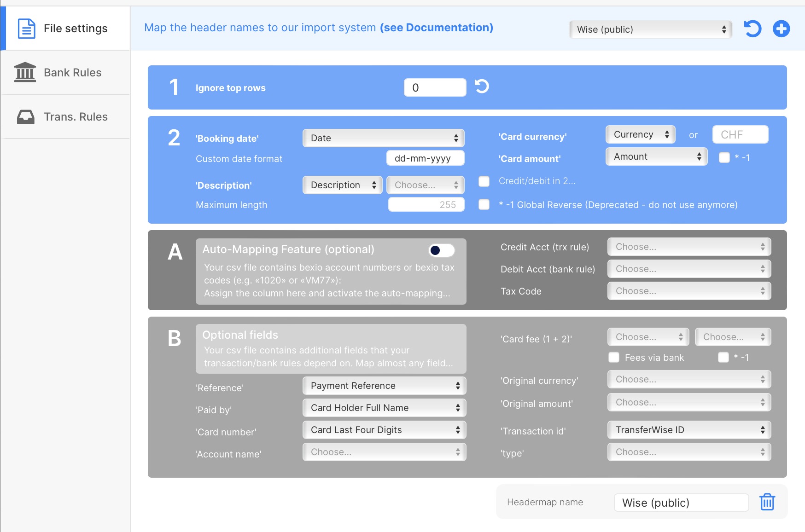Open first Card fee Choose dropdown

[x=648, y=337]
